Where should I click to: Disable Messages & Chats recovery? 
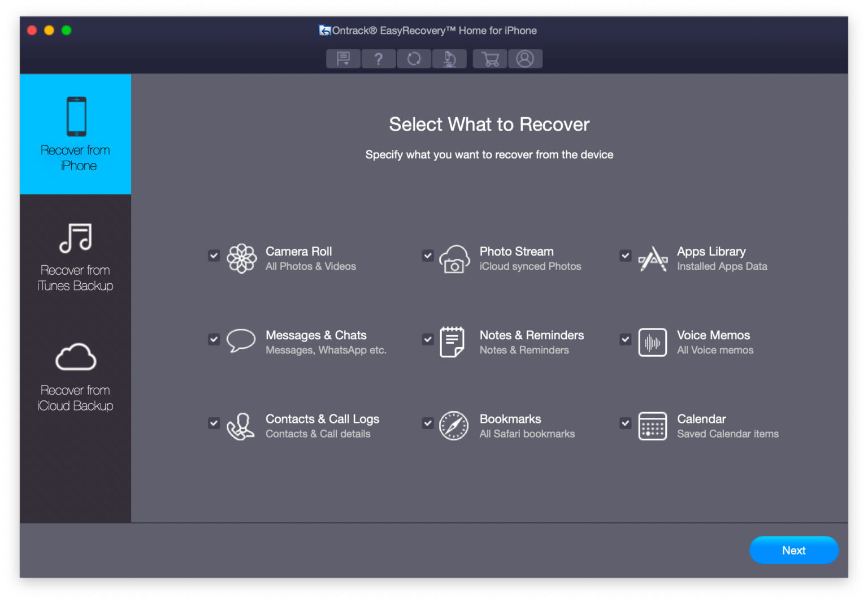(x=214, y=339)
